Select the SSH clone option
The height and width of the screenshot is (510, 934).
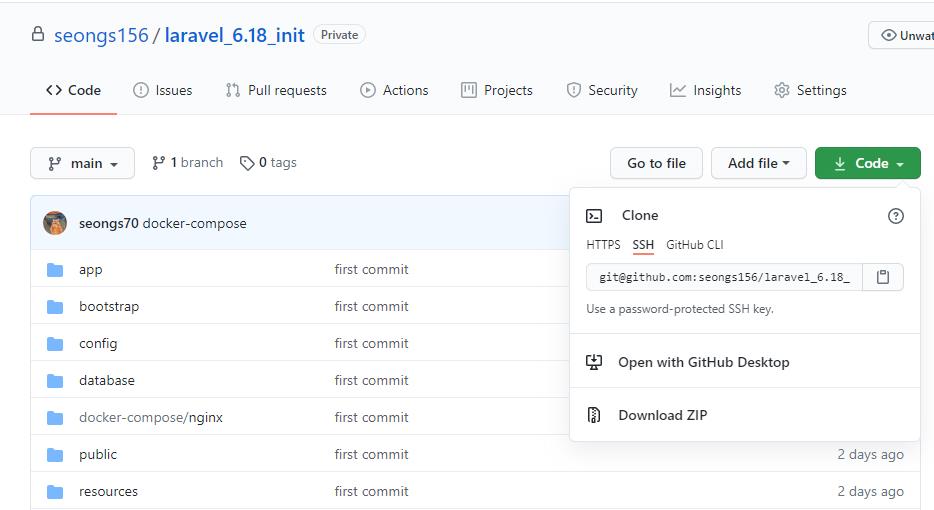pos(643,245)
